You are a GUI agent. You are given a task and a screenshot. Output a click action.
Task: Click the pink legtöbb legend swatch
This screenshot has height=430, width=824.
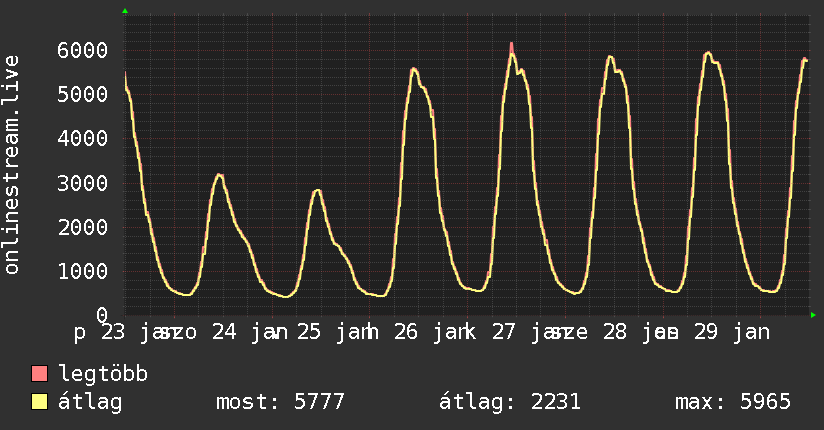[x=39, y=374]
